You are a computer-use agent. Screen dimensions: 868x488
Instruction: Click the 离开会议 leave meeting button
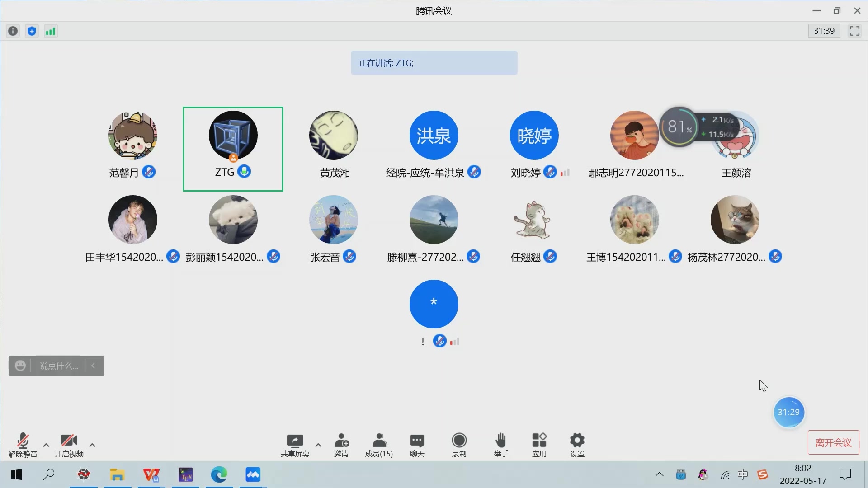click(x=833, y=442)
